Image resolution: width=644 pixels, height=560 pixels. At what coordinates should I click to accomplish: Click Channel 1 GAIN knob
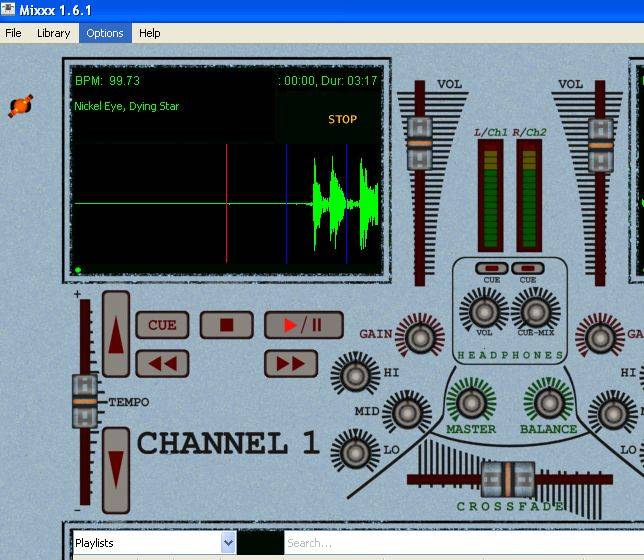(420, 338)
